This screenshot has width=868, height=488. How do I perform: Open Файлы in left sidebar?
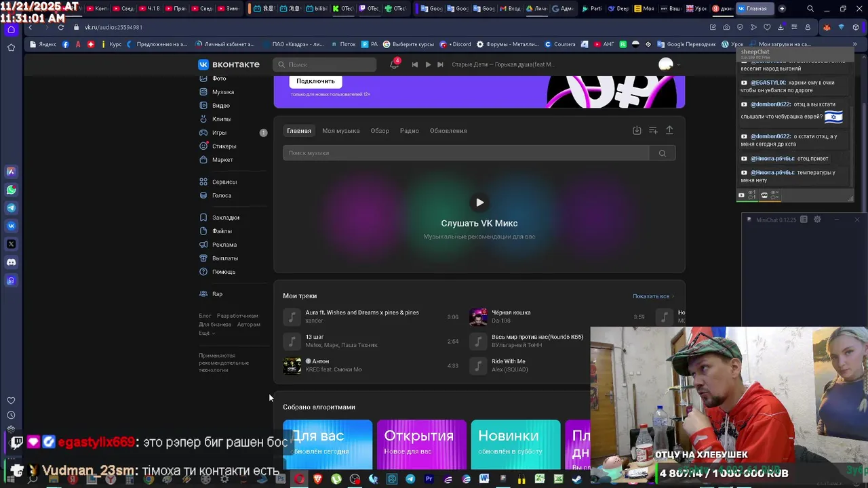(222, 231)
